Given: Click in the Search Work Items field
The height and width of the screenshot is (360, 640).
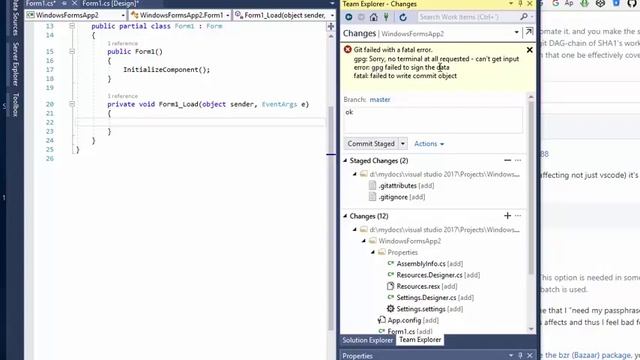Looking at the screenshot, I should 468,17.
